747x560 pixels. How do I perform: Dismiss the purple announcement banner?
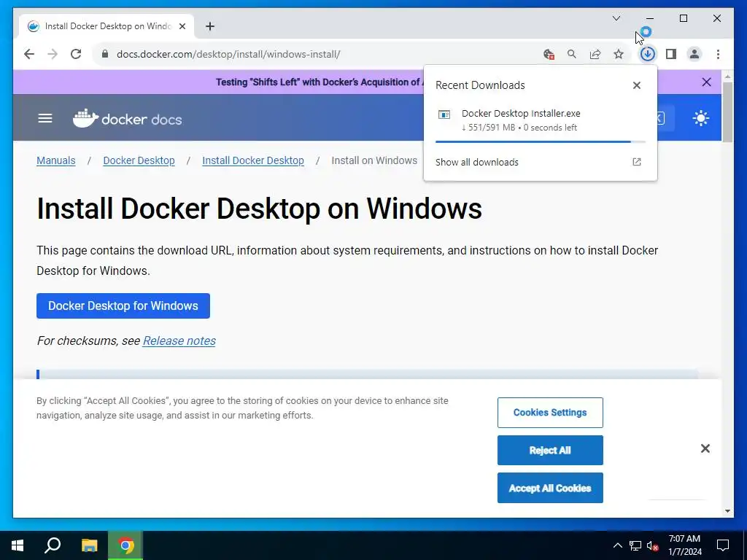(706, 82)
